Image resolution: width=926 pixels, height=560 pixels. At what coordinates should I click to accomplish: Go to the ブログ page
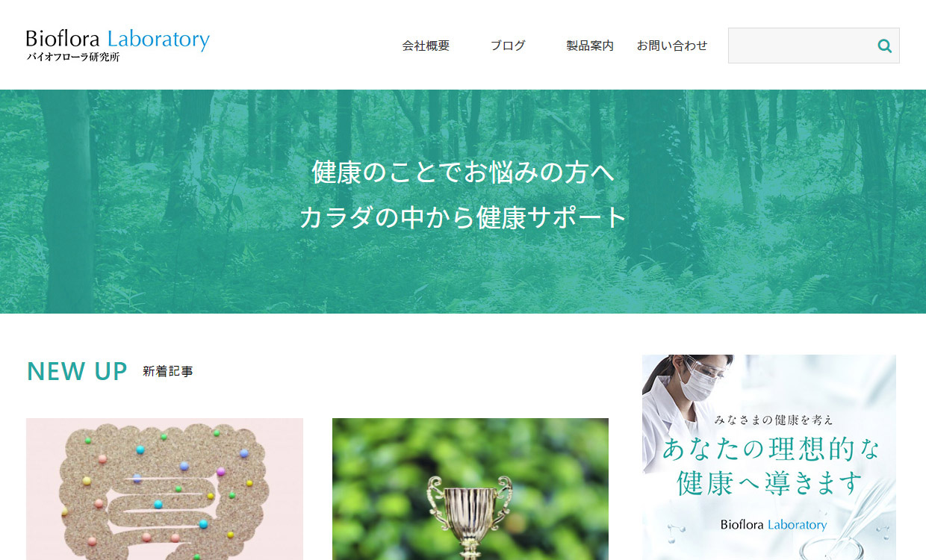click(508, 46)
